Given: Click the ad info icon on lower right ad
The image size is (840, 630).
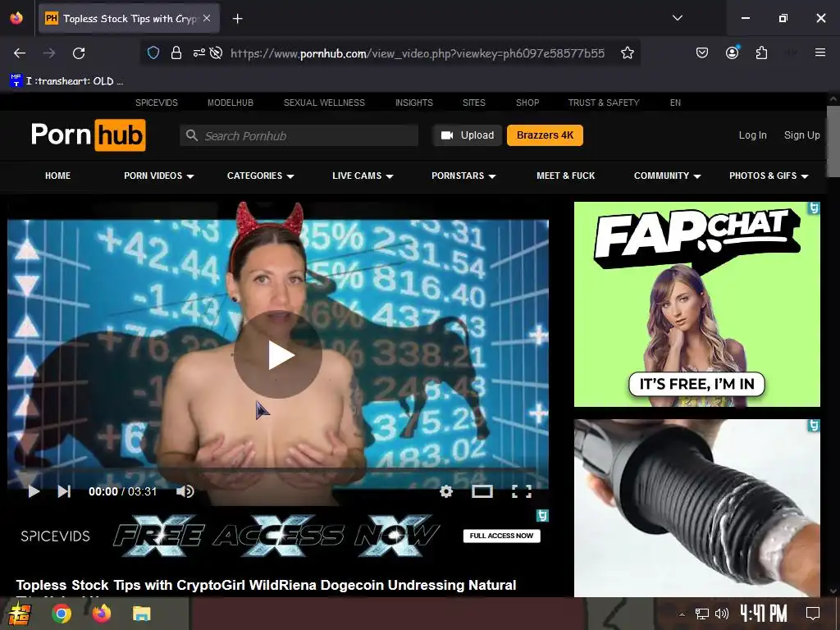Looking at the screenshot, I should [815, 426].
